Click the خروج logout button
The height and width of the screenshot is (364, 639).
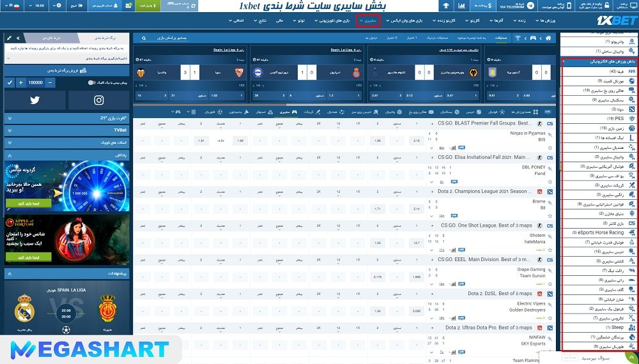[x=77, y=6]
